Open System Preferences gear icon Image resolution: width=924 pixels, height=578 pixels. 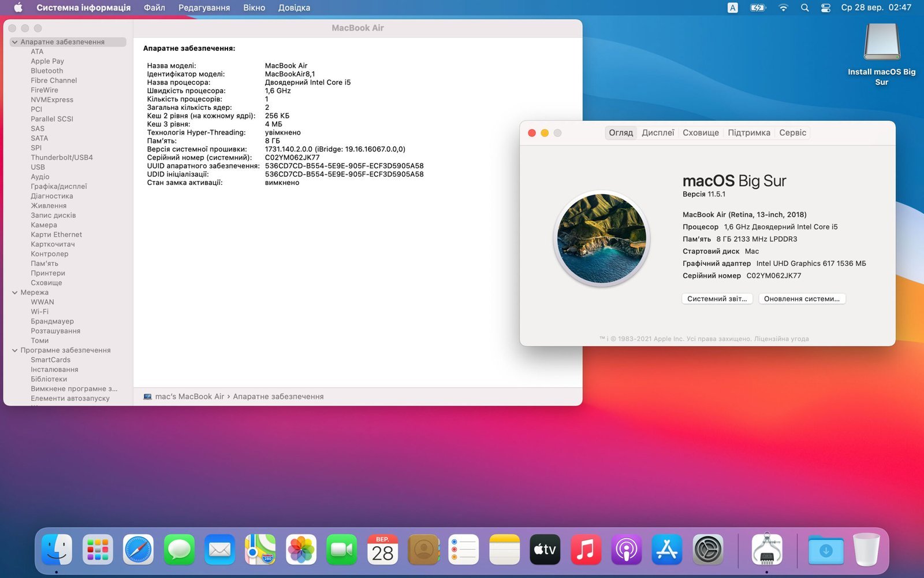708,549
